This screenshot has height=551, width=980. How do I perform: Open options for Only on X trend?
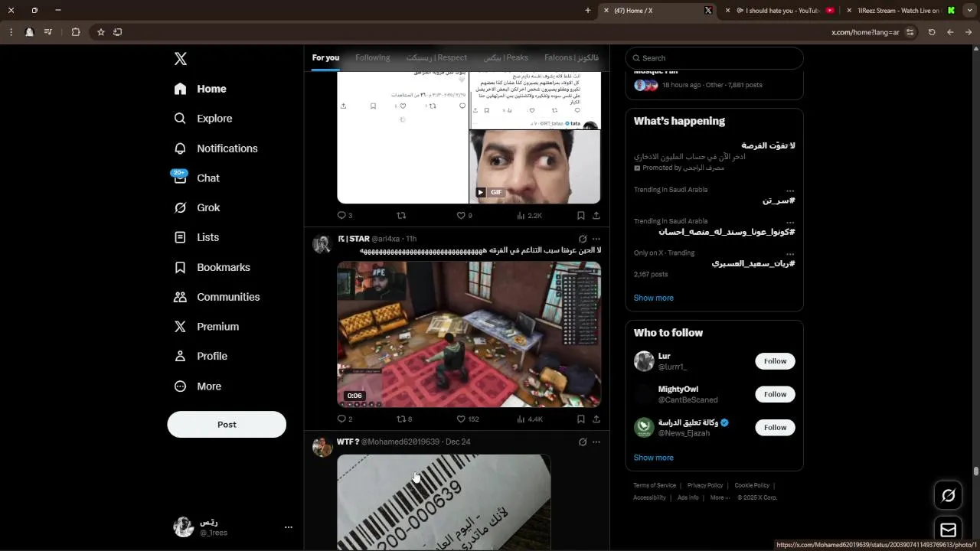pos(790,254)
